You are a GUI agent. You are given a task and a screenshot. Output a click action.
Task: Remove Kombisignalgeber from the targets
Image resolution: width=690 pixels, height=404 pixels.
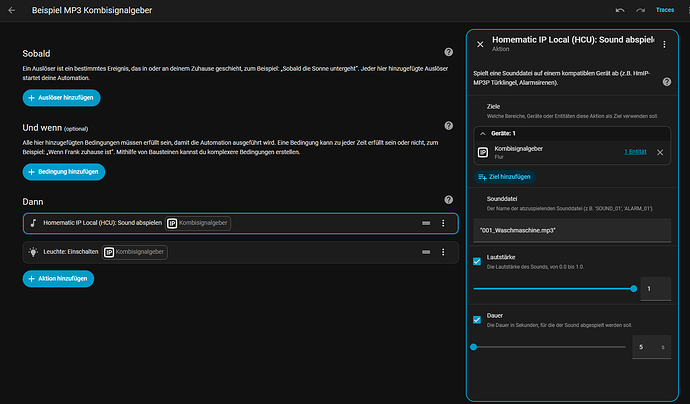660,152
